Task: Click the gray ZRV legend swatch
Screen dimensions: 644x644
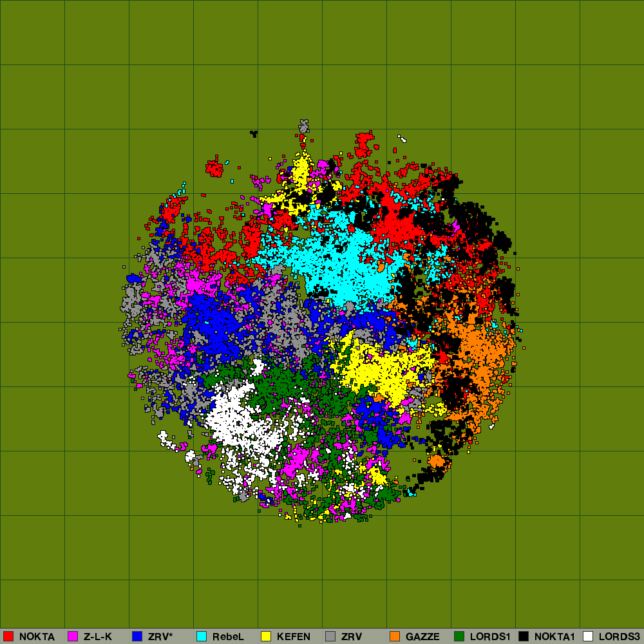Action: pyautogui.click(x=330, y=636)
